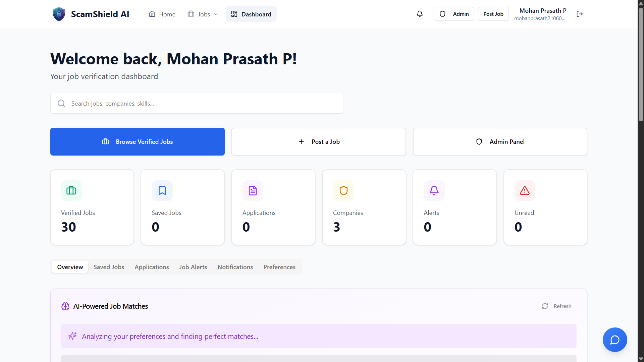Viewport: 644px width, 362px height.
Task: Click the Saved Jobs bookmark icon
Action: point(162,191)
